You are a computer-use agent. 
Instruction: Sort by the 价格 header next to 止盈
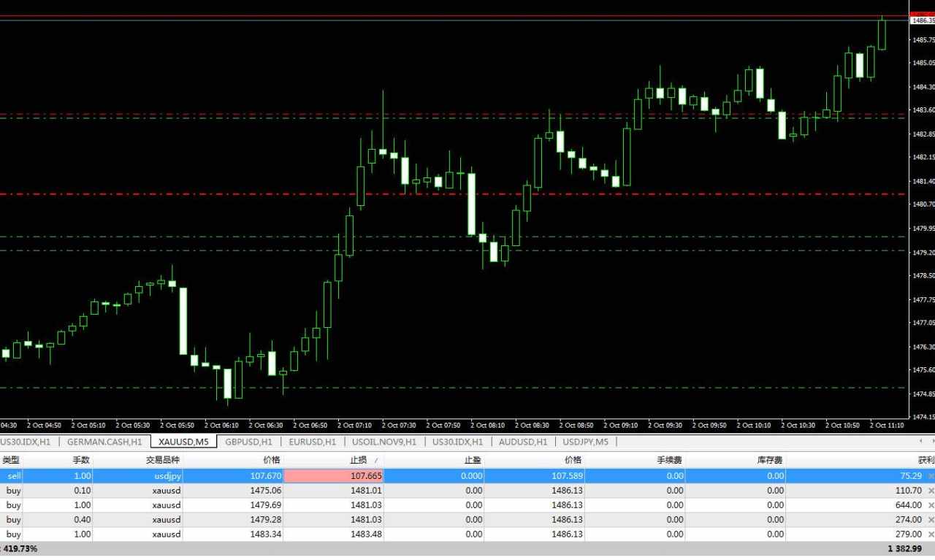pos(573,460)
